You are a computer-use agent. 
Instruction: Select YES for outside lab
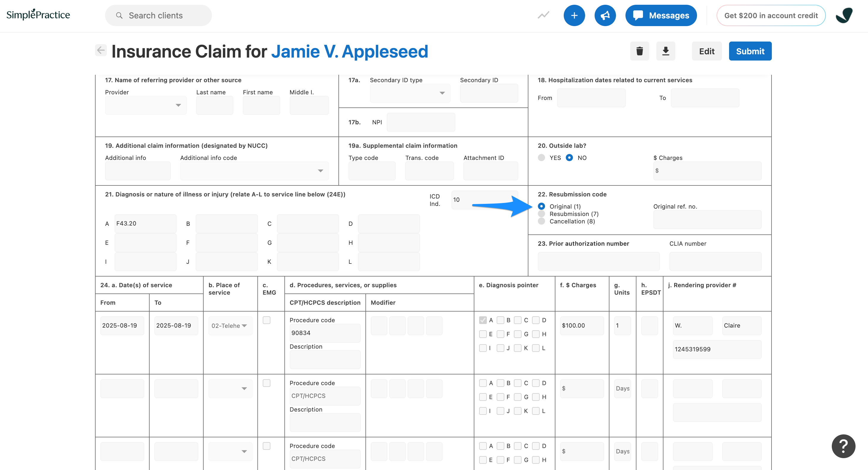click(541, 158)
